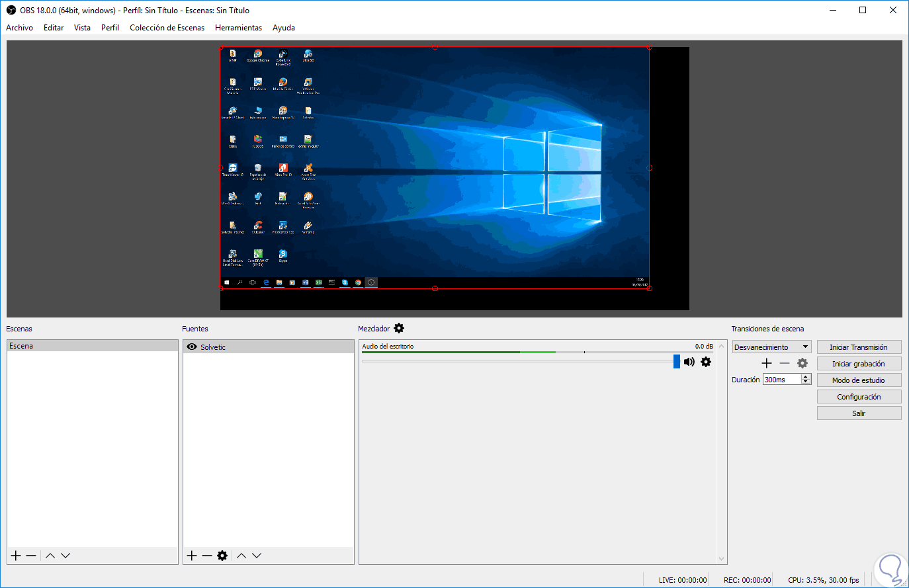Image resolution: width=909 pixels, height=588 pixels.
Task: Increase Duración value with up arrow
Action: coord(806,377)
